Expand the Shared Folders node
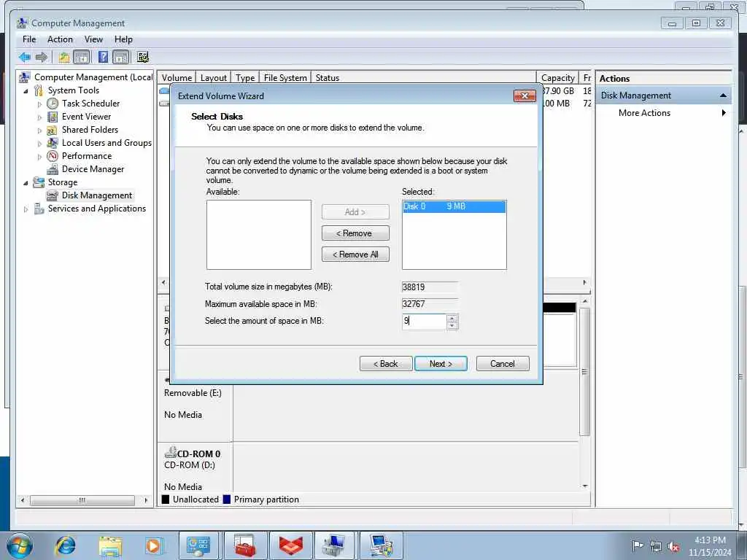The height and width of the screenshot is (560, 747). tap(39, 131)
